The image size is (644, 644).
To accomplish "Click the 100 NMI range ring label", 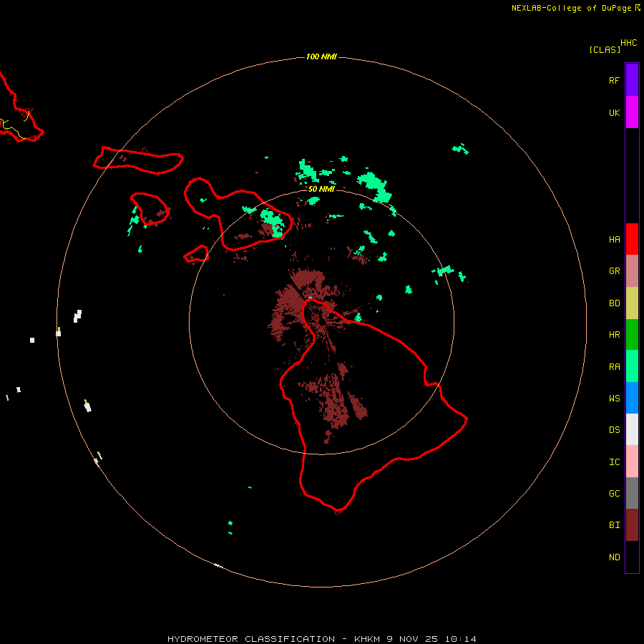I will pos(321,57).
